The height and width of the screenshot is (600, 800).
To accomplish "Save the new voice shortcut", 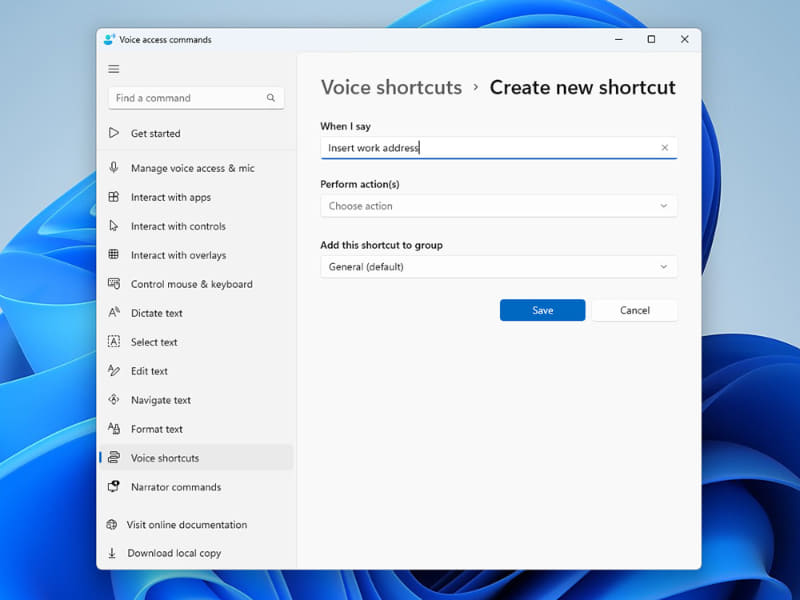I will [x=542, y=310].
